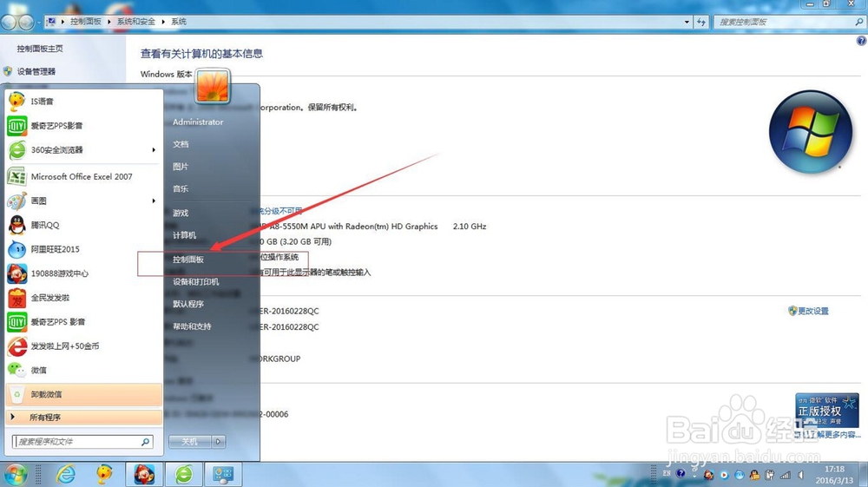This screenshot has height=487, width=868.
Task: Launch Microsoft Office Excel 2007
Action: click(83, 176)
